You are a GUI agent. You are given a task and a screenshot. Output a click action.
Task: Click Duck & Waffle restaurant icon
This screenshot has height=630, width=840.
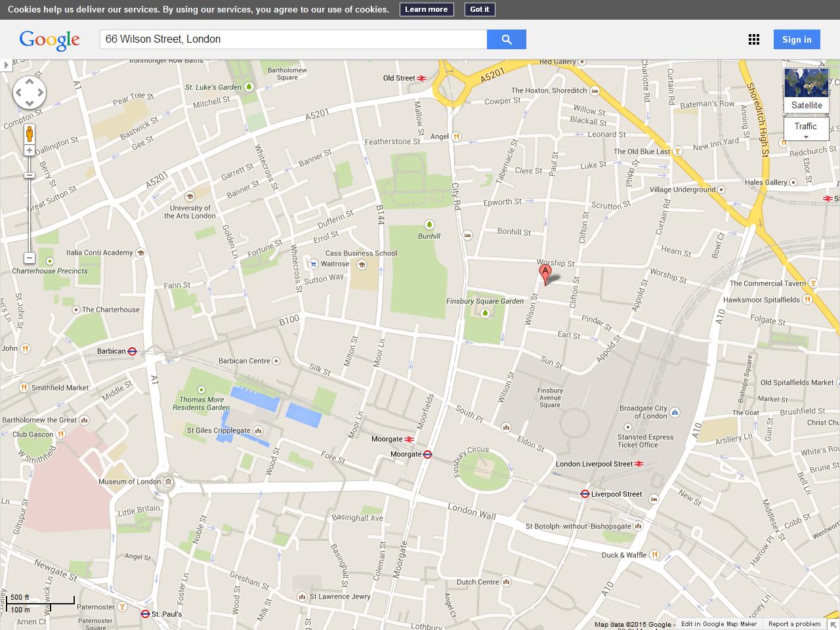654,555
